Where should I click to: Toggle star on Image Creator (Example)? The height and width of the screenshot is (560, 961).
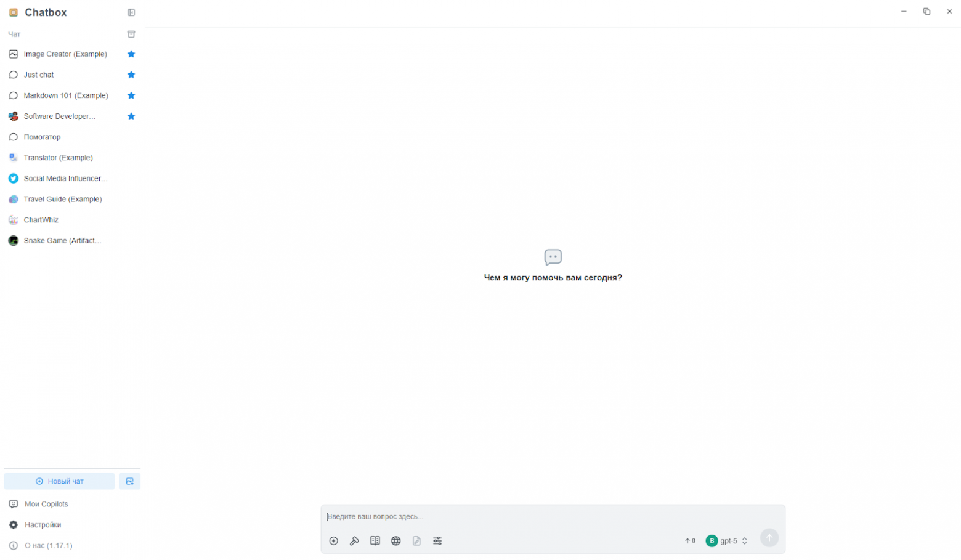point(131,54)
